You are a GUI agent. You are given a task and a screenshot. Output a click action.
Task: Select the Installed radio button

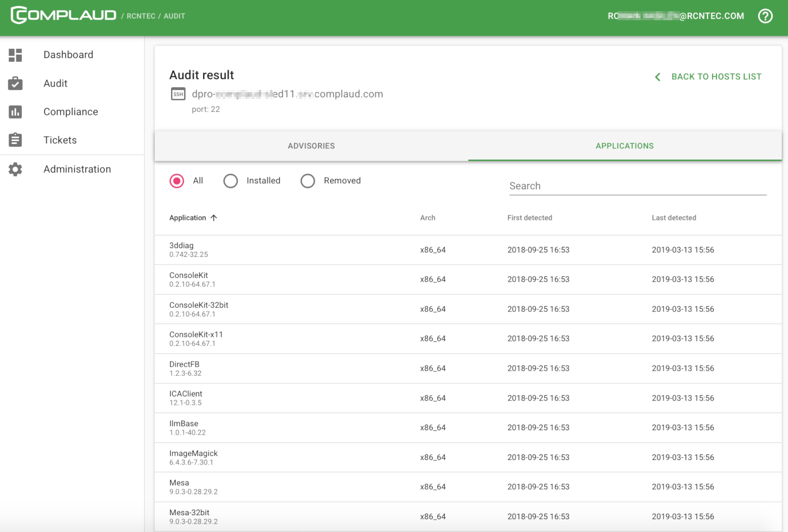click(231, 181)
